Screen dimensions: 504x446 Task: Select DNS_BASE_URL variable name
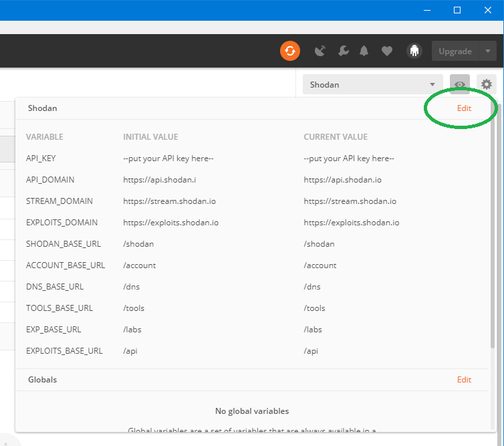coord(55,286)
